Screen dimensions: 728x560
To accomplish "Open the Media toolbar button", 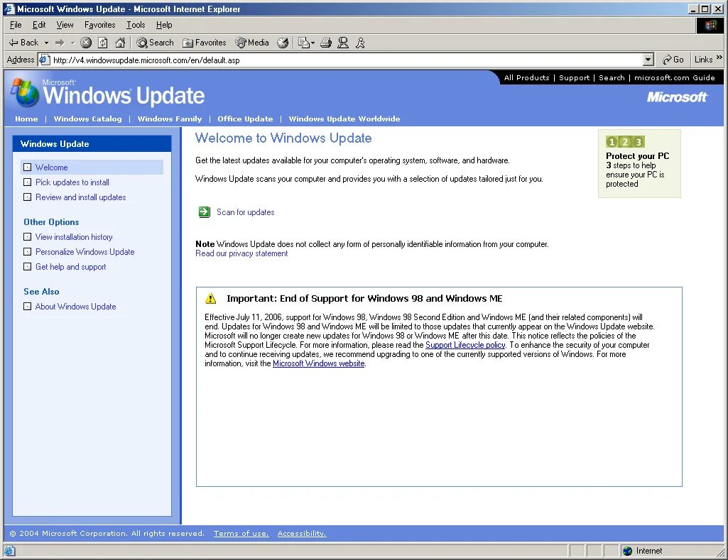I will pos(252,43).
